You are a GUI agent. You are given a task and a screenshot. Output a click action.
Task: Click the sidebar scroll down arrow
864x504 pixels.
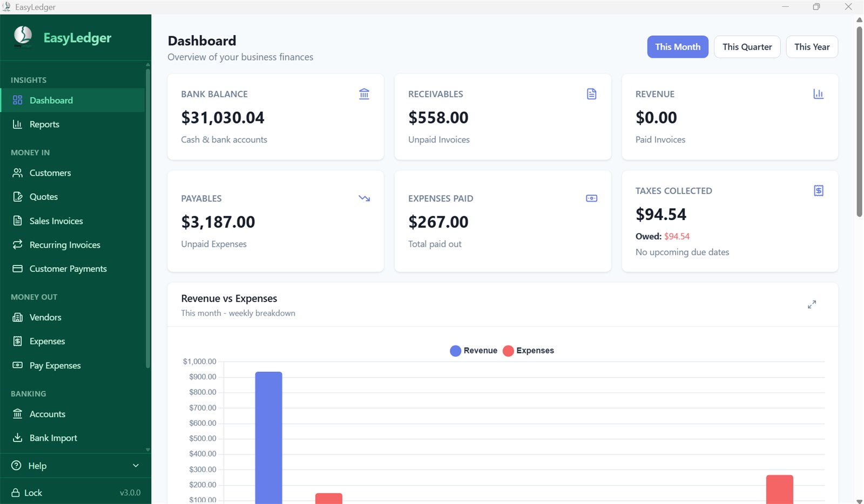[x=148, y=449]
